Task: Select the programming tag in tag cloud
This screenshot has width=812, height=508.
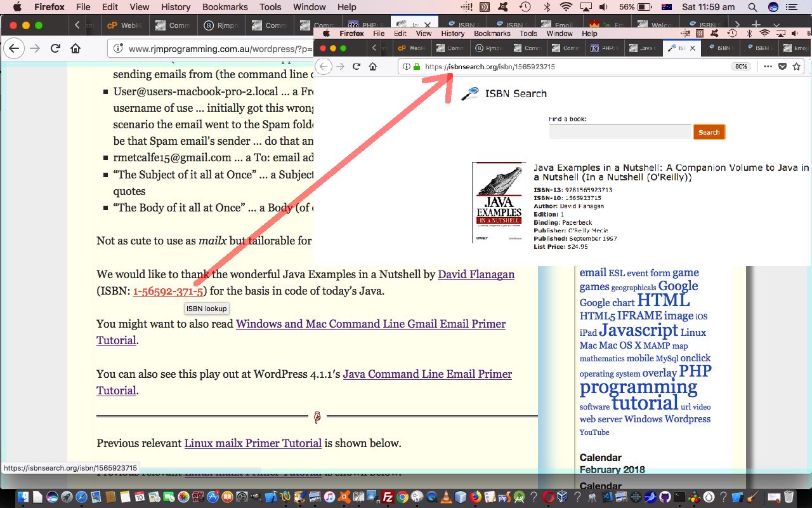Action: 638,387
